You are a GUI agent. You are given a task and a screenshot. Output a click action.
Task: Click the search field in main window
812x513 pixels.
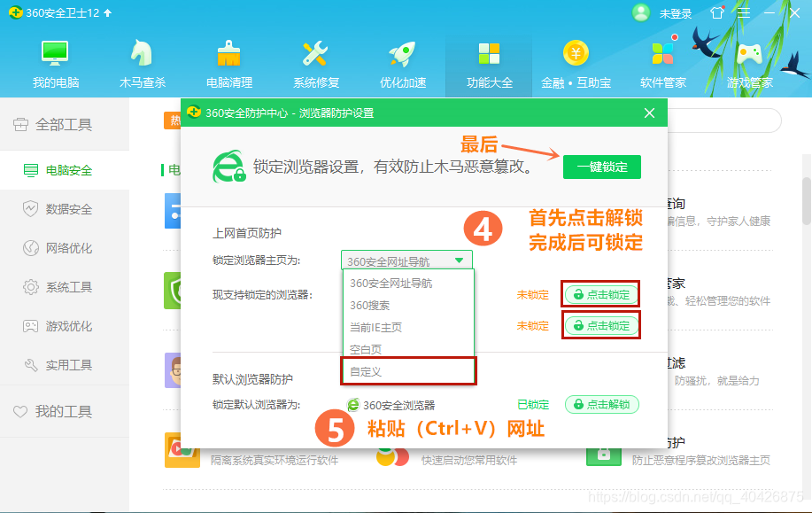tap(724, 120)
